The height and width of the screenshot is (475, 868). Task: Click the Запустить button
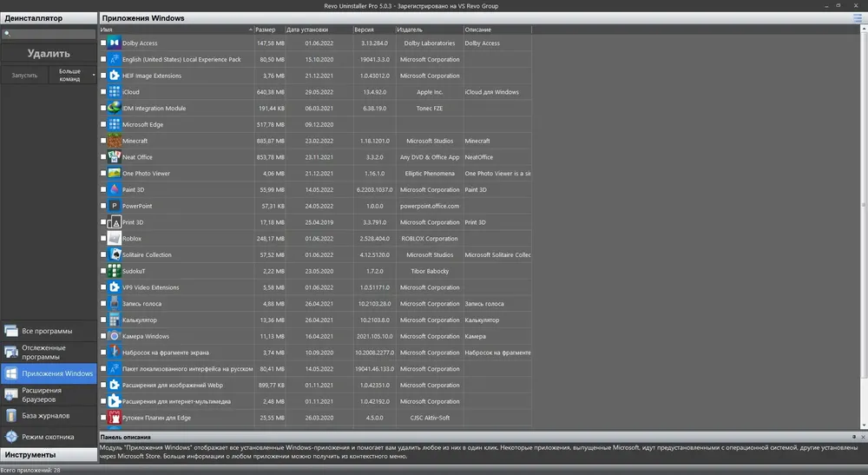24,75
